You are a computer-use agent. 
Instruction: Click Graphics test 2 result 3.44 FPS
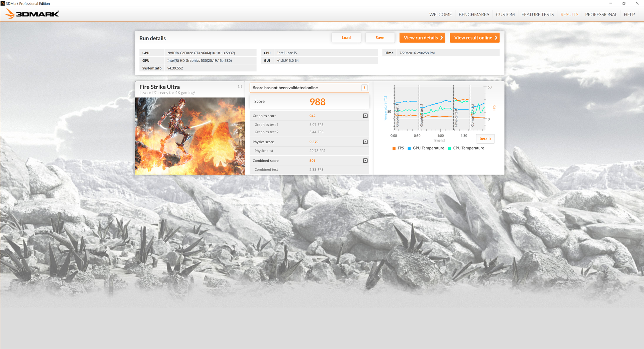[x=316, y=132]
